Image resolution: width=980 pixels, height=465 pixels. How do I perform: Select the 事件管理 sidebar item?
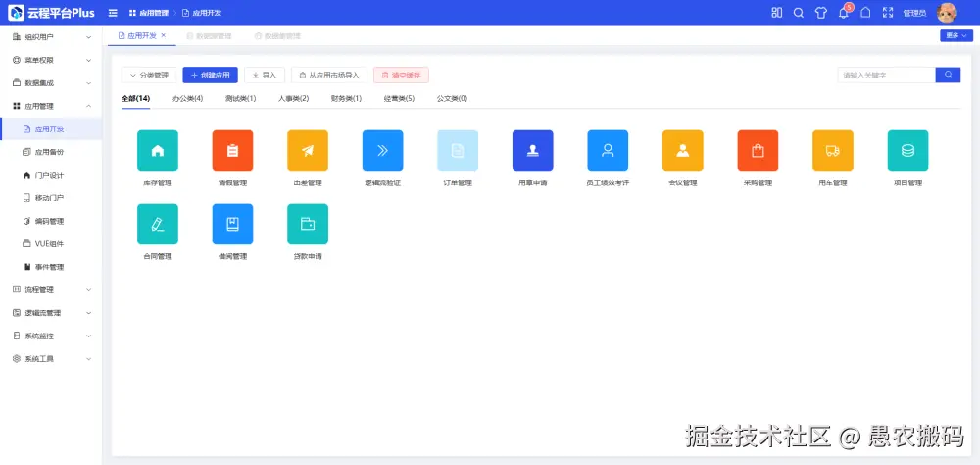pyautogui.click(x=51, y=267)
